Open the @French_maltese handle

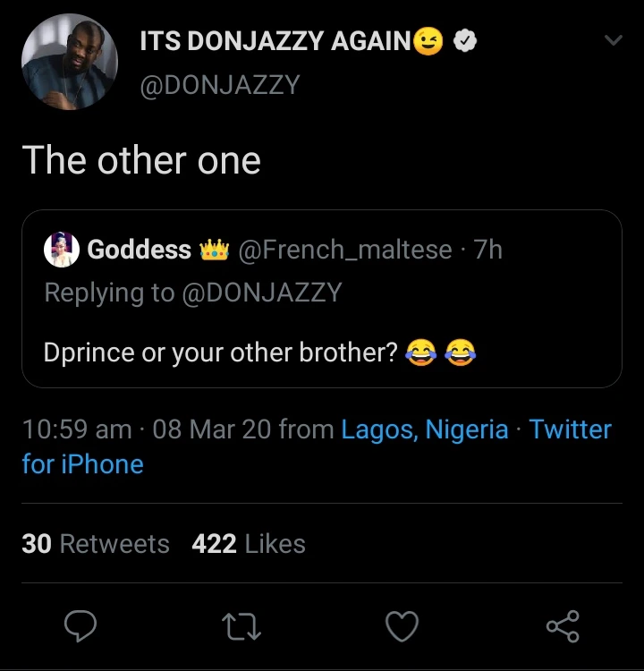tap(344, 250)
